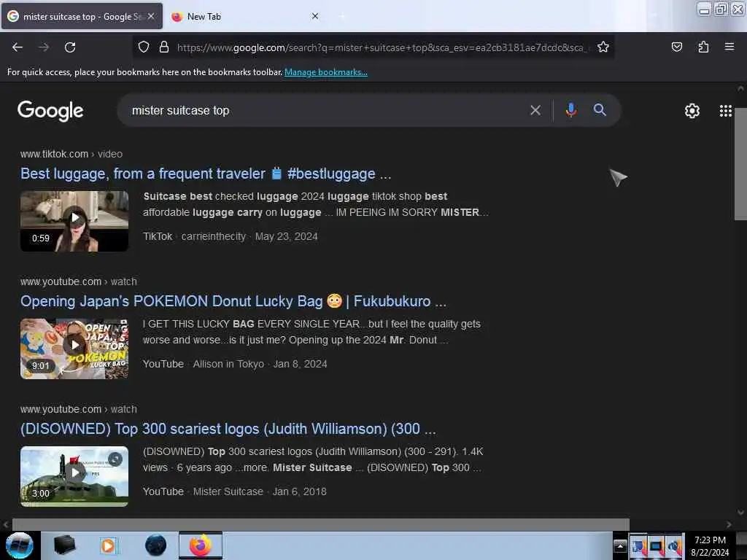Viewport: 747px width, 560px height.
Task: Open the globe application taskbar icon
Action: [155, 545]
